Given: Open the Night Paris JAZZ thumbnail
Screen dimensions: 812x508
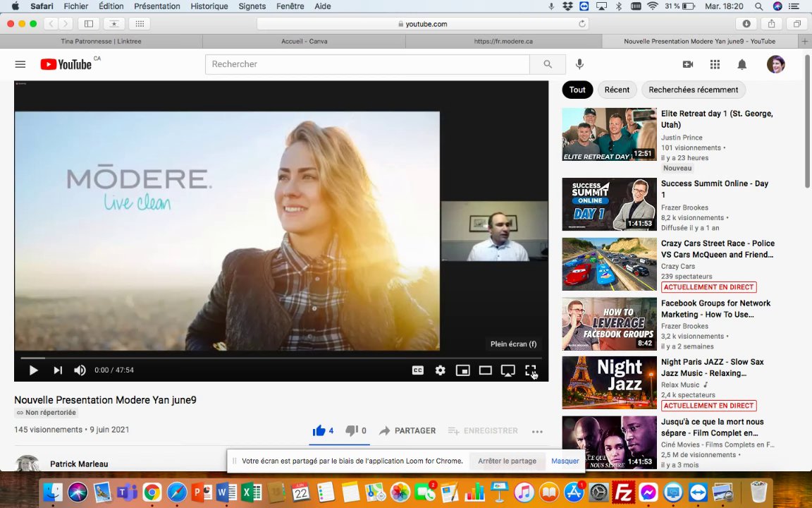Looking at the screenshot, I should click(609, 382).
